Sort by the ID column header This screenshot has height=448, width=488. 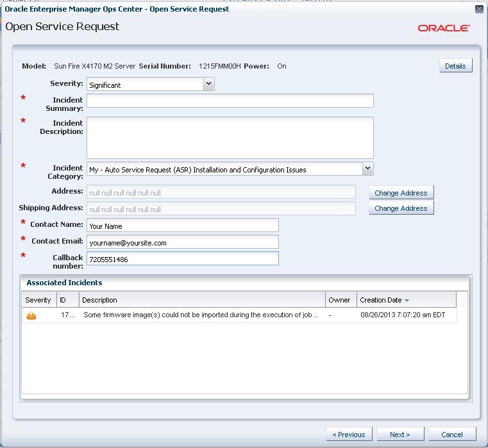tap(68, 300)
